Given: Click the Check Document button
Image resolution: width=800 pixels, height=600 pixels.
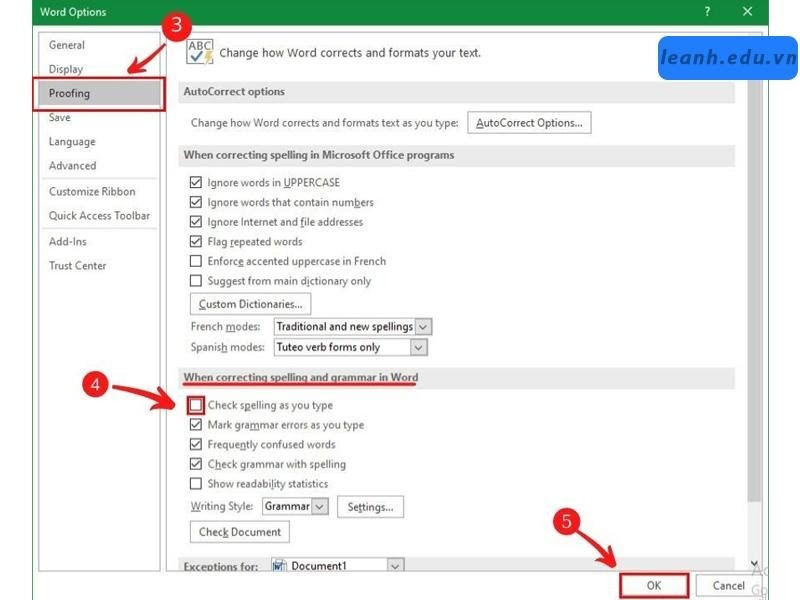Looking at the screenshot, I should (x=240, y=532).
